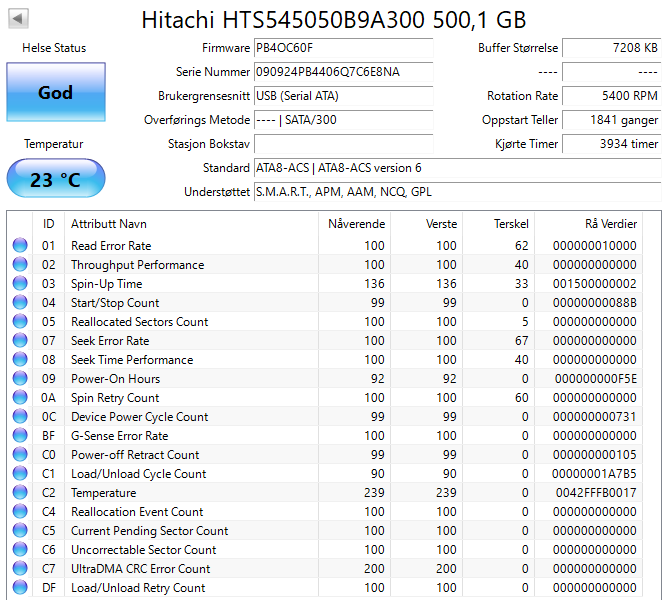Click the 23 °C temperature indicator
667x600 pixels.
point(56,180)
